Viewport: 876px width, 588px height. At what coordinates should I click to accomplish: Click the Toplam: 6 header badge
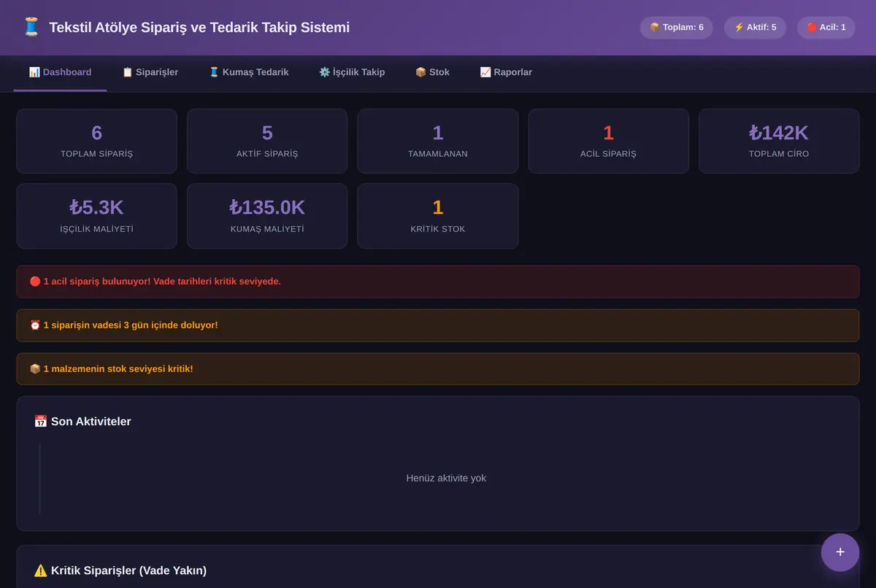[x=677, y=28]
